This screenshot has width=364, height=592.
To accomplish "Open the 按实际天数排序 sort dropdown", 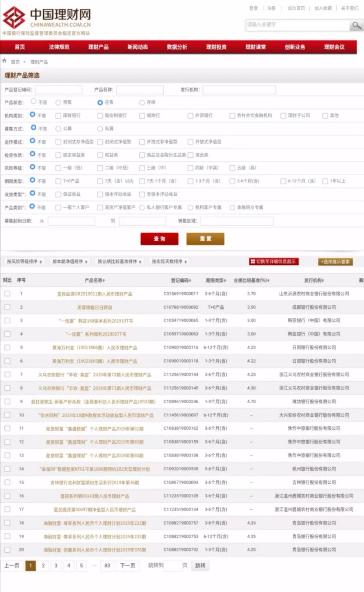I will (x=168, y=261).
